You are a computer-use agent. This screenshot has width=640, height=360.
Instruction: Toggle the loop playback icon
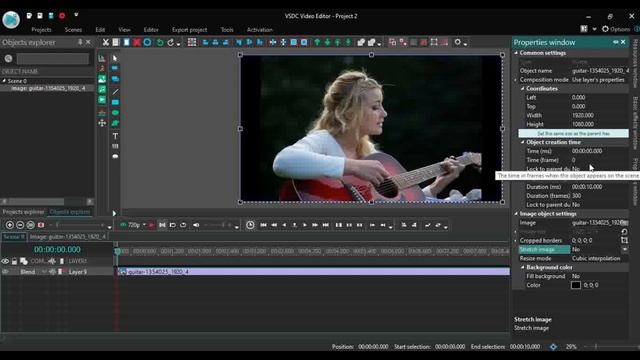tap(183, 225)
